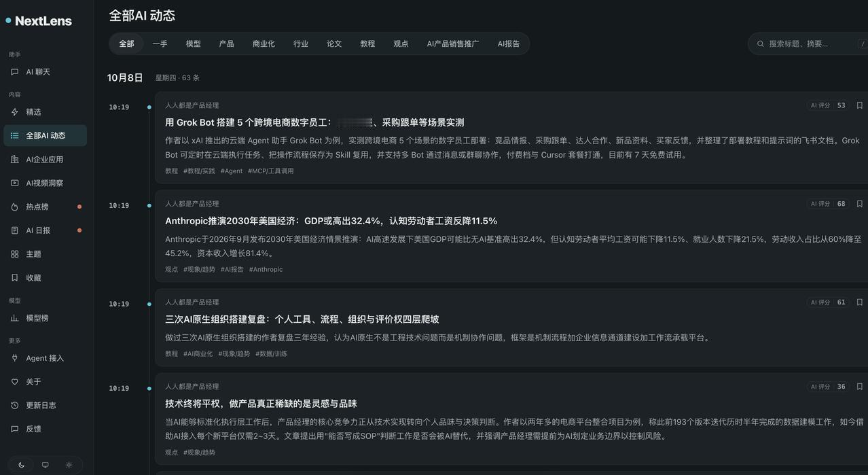The height and width of the screenshot is (475, 868).
Task: Bookmark the Grok Bot article
Action: (860, 105)
